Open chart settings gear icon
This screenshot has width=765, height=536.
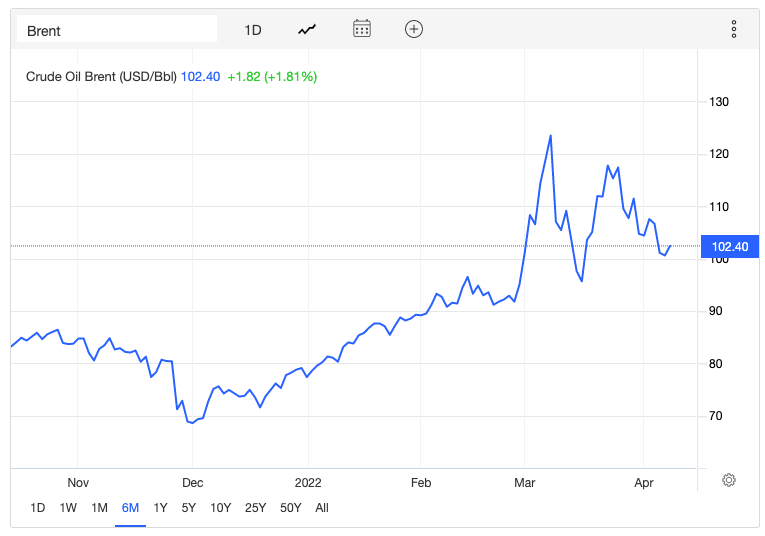pos(728,480)
